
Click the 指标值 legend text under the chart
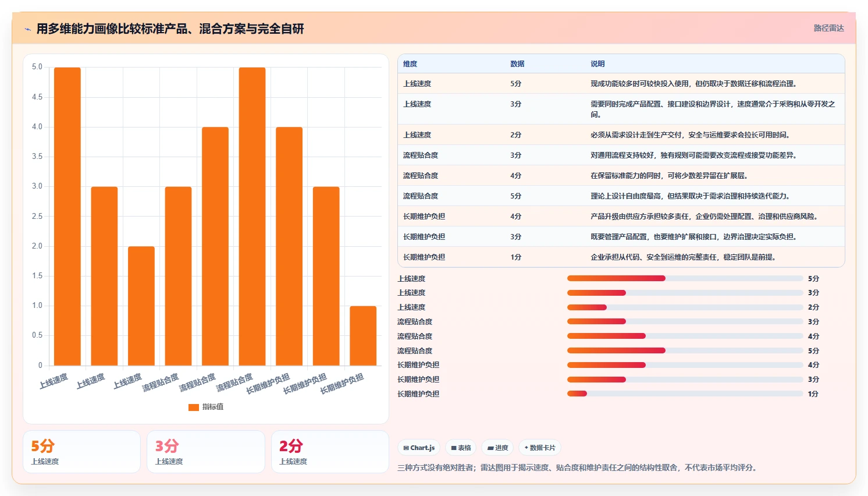pyautogui.click(x=213, y=407)
